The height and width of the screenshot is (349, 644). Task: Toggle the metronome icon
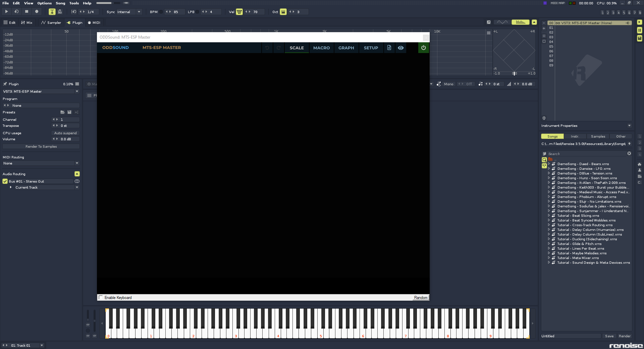60,12
